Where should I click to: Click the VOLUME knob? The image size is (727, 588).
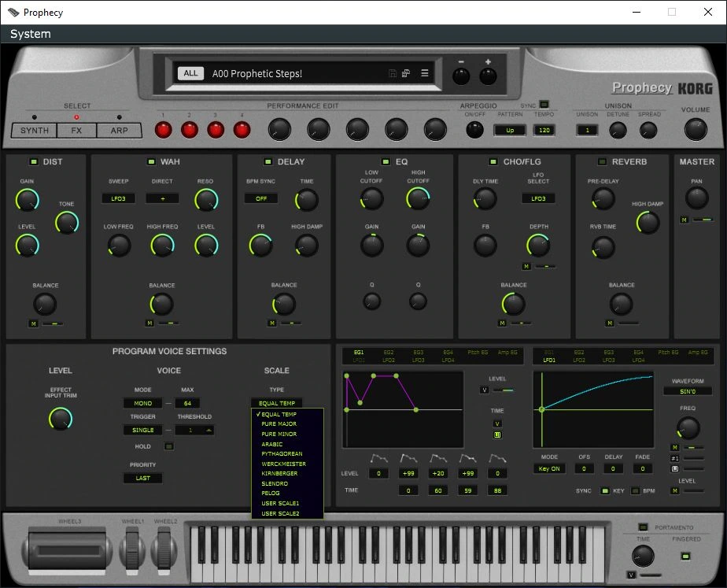click(x=696, y=129)
